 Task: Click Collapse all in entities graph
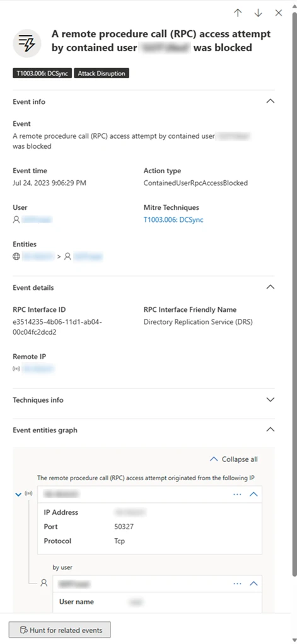(x=234, y=459)
